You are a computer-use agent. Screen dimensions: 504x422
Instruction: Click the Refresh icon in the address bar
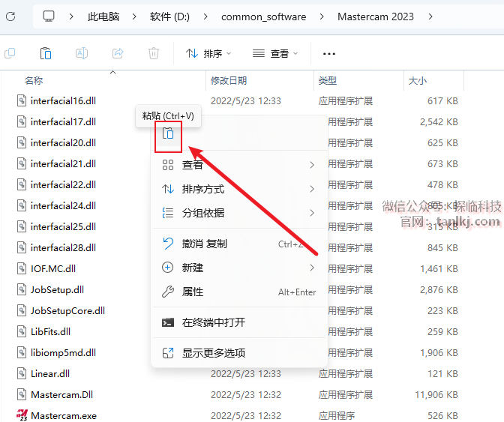pyautogui.click(x=10, y=16)
